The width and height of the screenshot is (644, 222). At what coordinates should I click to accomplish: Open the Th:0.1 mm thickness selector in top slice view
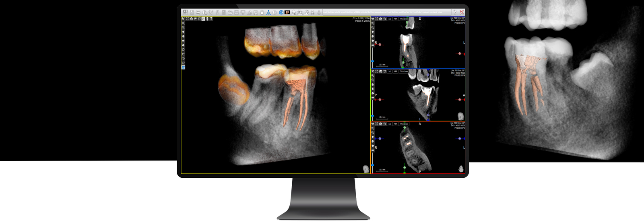[x=404, y=19]
